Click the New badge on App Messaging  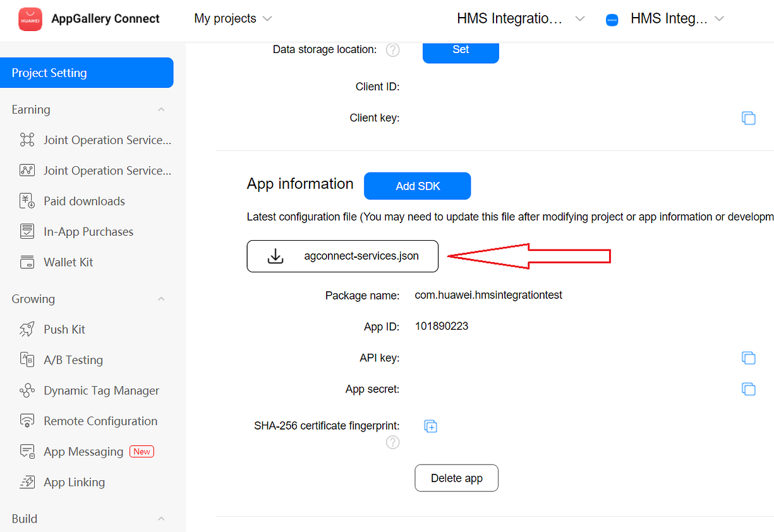[x=142, y=451]
